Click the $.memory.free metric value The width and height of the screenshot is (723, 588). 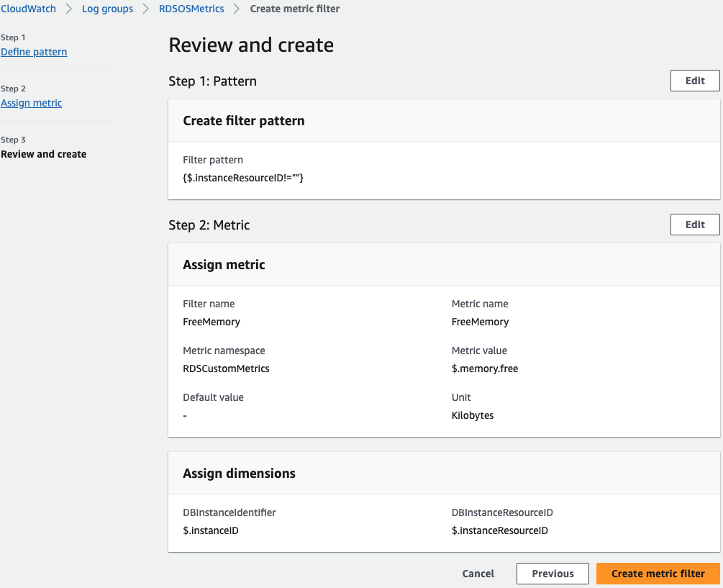(x=485, y=368)
